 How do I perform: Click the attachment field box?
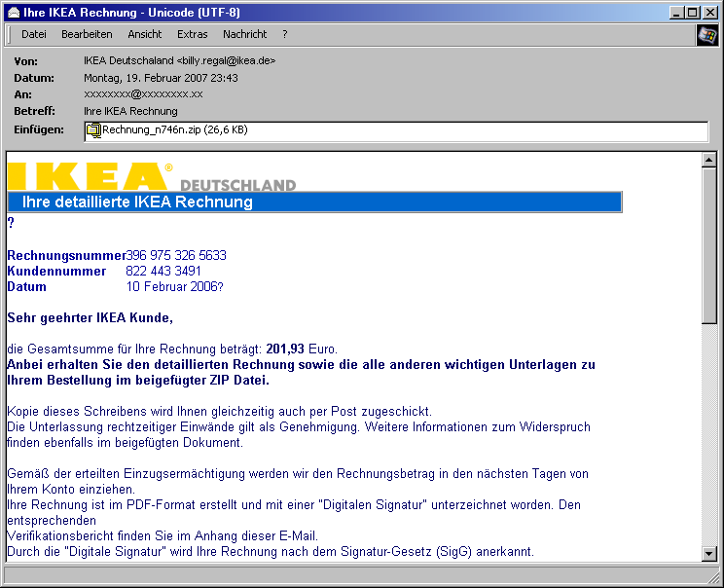396,131
